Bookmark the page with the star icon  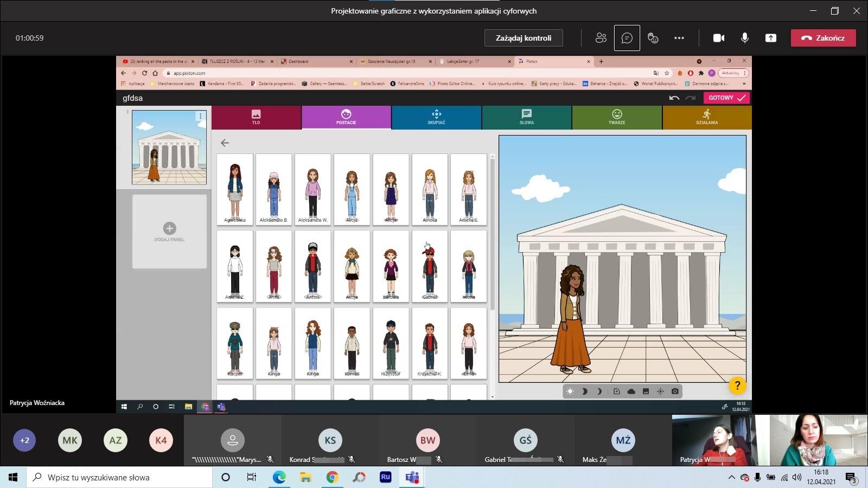tap(667, 73)
